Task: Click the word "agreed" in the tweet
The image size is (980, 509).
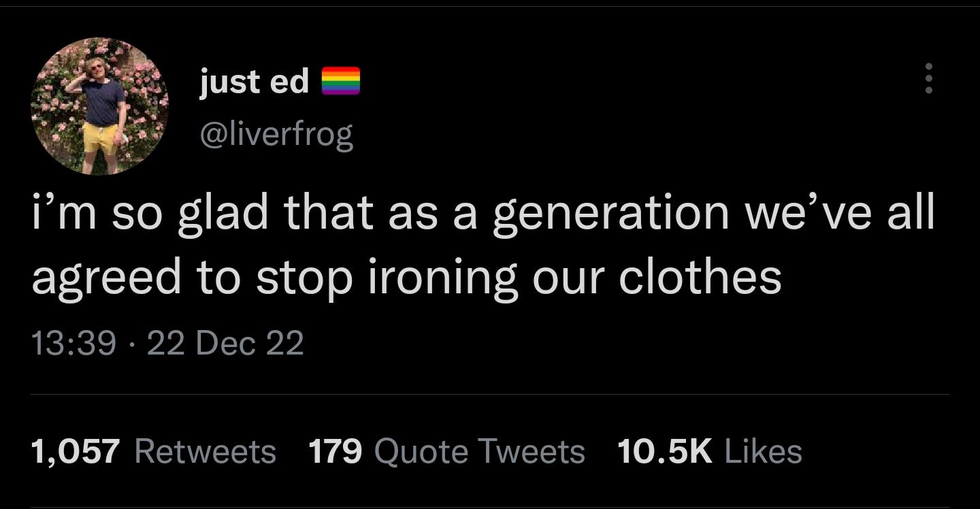Action: pyautogui.click(x=106, y=278)
